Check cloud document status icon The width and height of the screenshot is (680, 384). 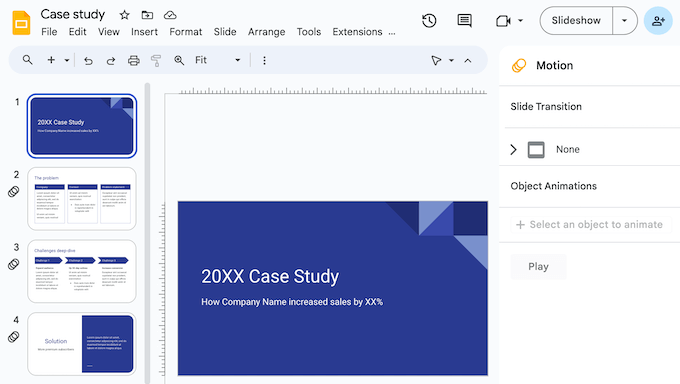[170, 15]
